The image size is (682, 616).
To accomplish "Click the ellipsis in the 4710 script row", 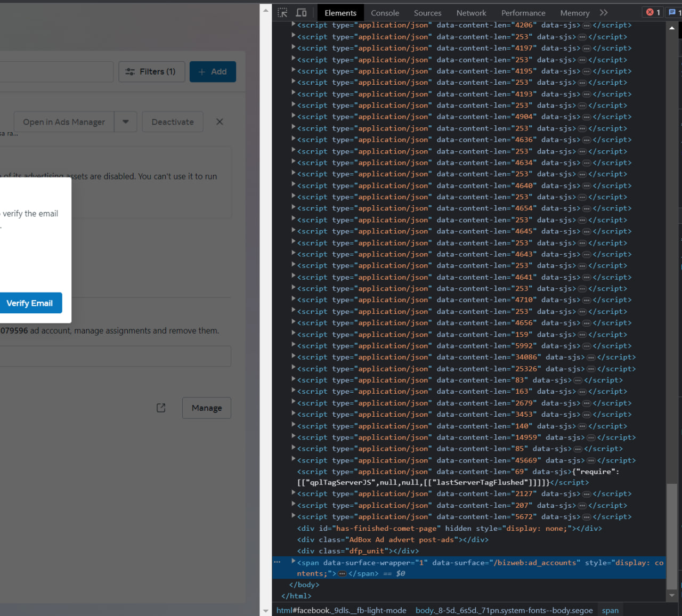I will click(x=587, y=300).
